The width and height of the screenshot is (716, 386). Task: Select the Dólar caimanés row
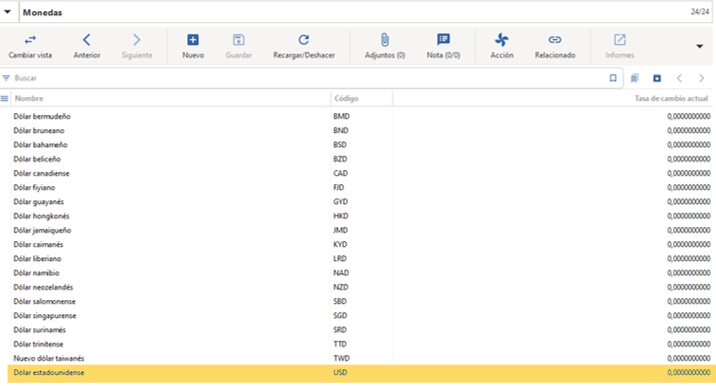pos(360,244)
